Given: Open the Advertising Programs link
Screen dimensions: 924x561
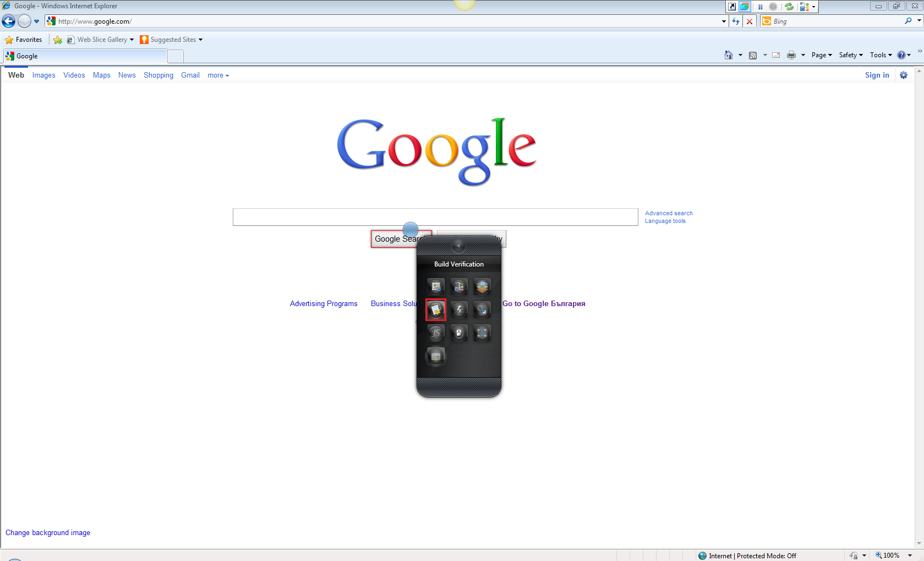Looking at the screenshot, I should coord(324,304).
